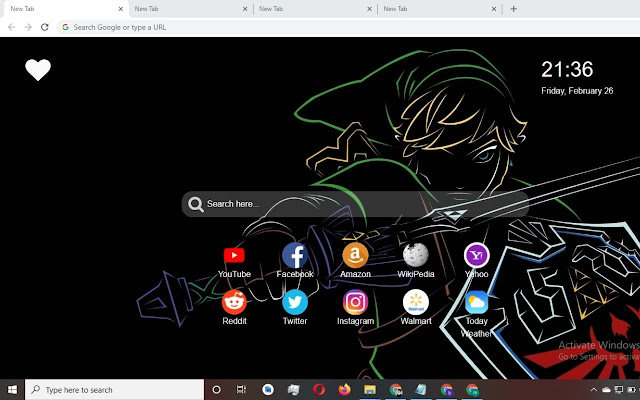Close the third New Tab
The image size is (640, 400).
coord(369,9)
